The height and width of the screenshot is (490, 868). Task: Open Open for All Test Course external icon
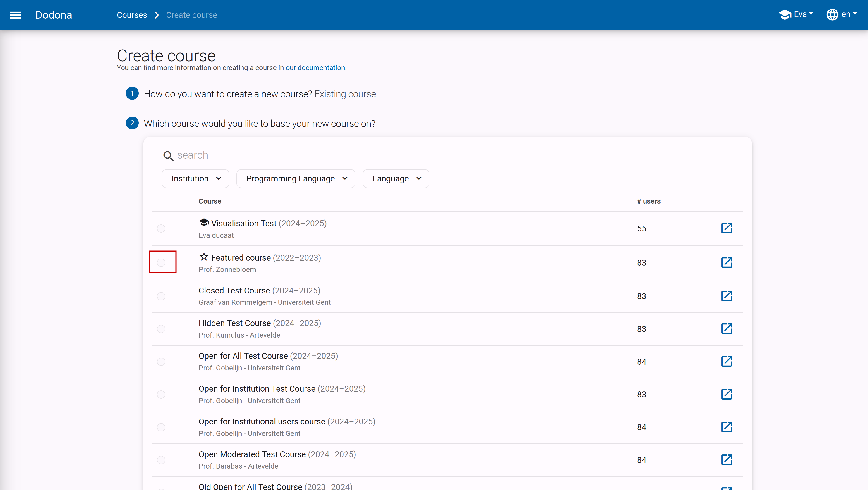[x=727, y=361]
